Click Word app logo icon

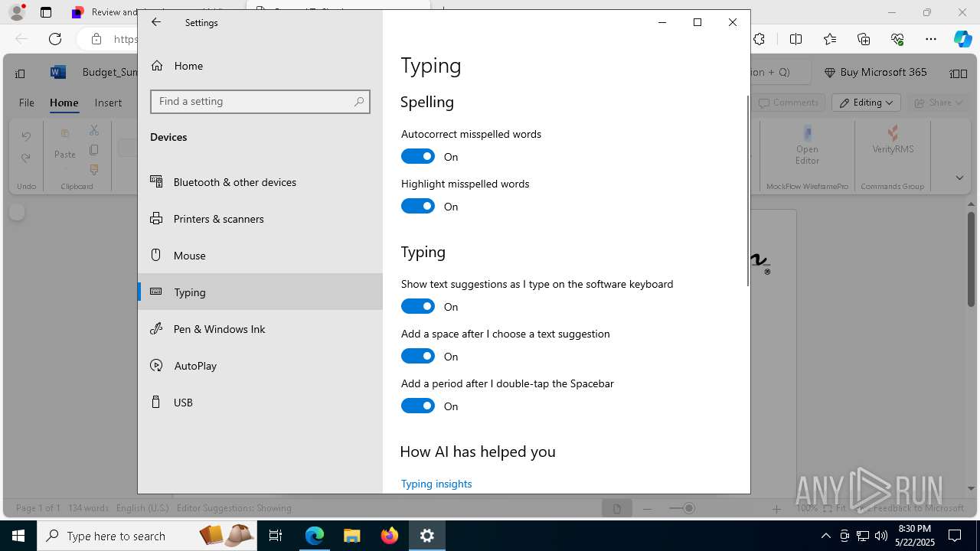coord(57,72)
